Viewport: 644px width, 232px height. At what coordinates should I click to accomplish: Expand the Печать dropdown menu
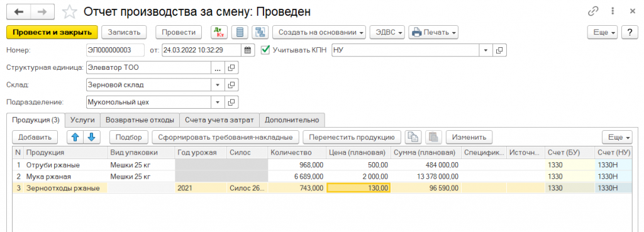(433, 32)
